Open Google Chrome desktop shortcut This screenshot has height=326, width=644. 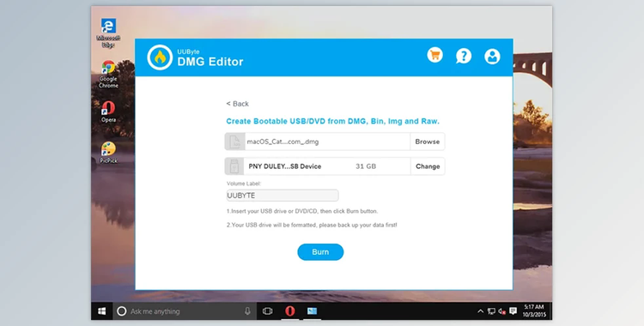tap(108, 75)
